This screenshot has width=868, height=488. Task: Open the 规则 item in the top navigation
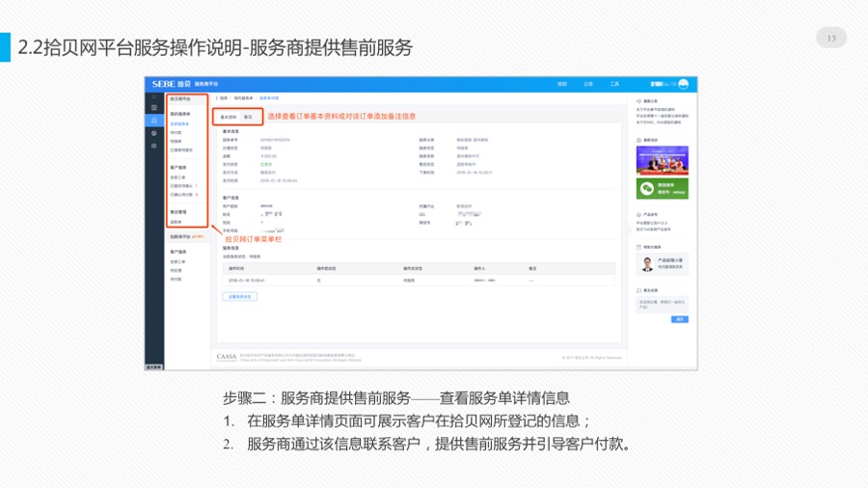click(x=562, y=84)
